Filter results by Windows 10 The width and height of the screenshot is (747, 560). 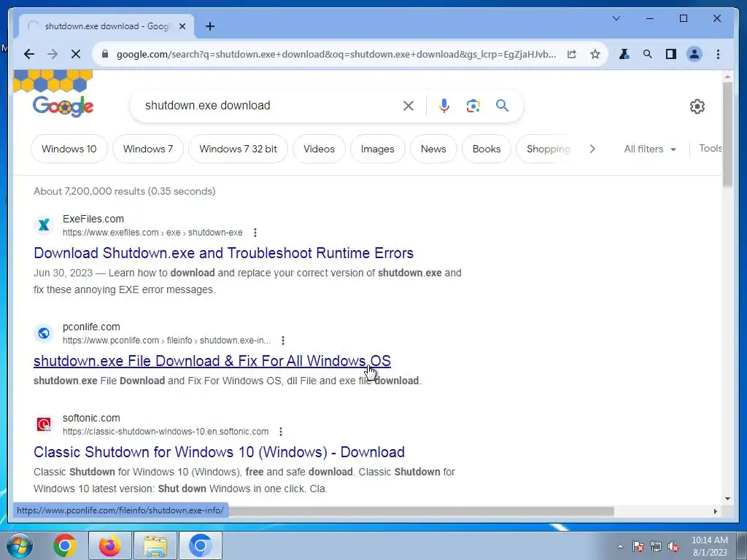tap(69, 149)
